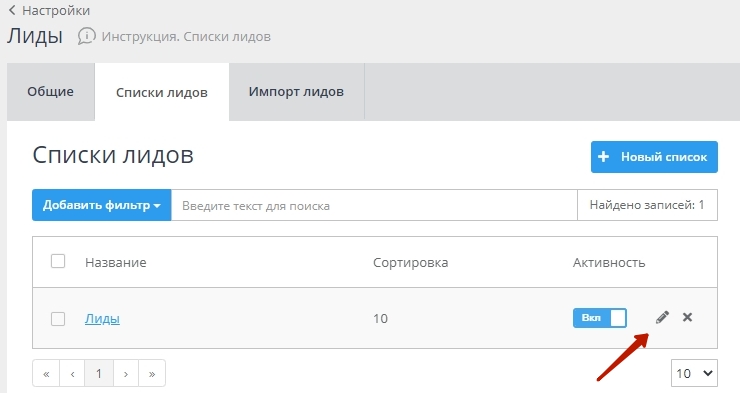Delete the Лиды list with the X icon
The height and width of the screenshot is (393, 740).
coord(688,318)
